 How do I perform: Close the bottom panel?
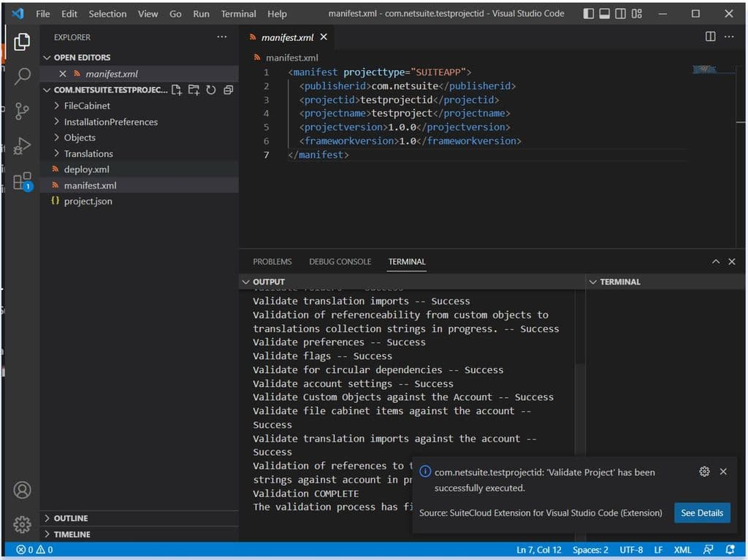[x=732, y=261]
